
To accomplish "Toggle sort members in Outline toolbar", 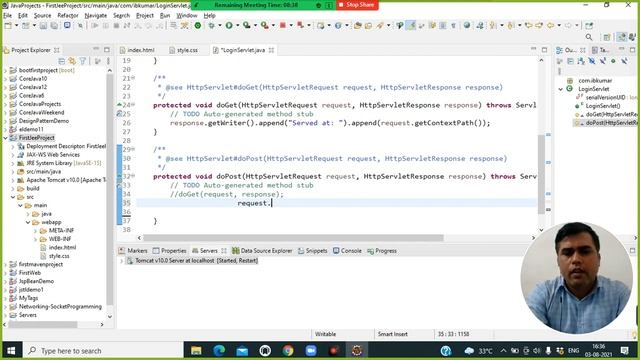I will [581, 61].
